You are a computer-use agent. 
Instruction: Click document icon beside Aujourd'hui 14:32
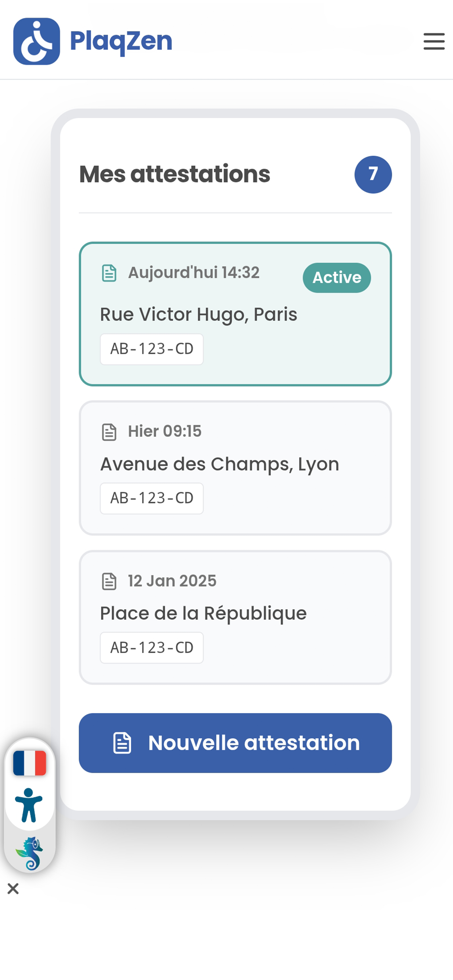click(109, 273)
